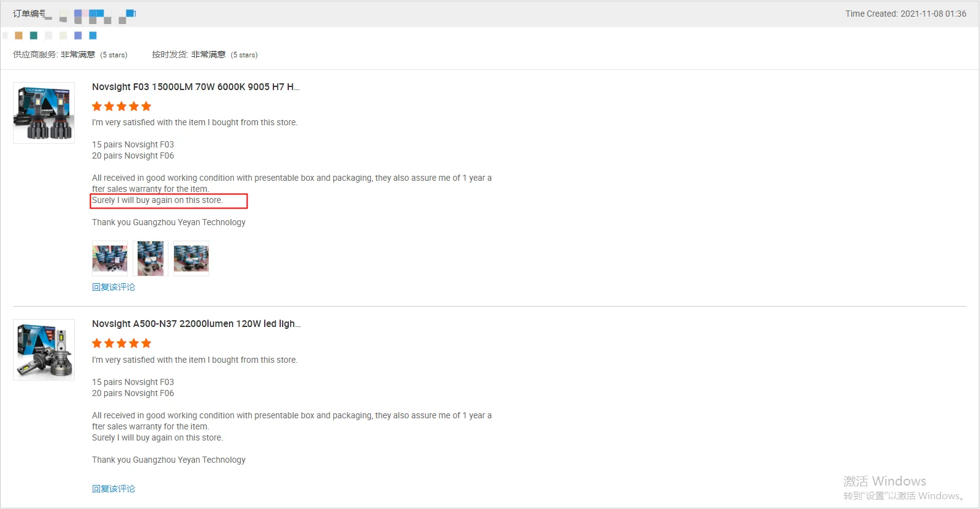Click "20 pairs Novsight F06" in F03 review
This screenshot has width=980, height=509.
click(133, 156)
